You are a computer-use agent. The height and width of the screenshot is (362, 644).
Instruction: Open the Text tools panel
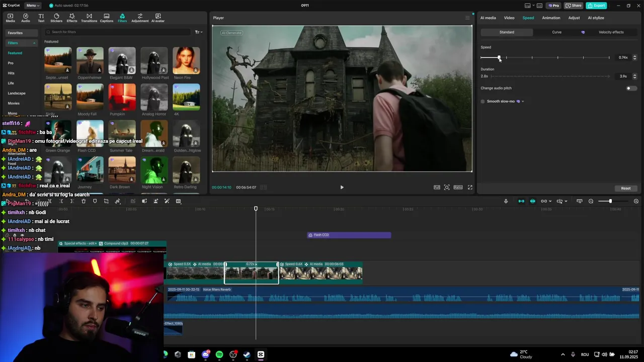point(41,18)
